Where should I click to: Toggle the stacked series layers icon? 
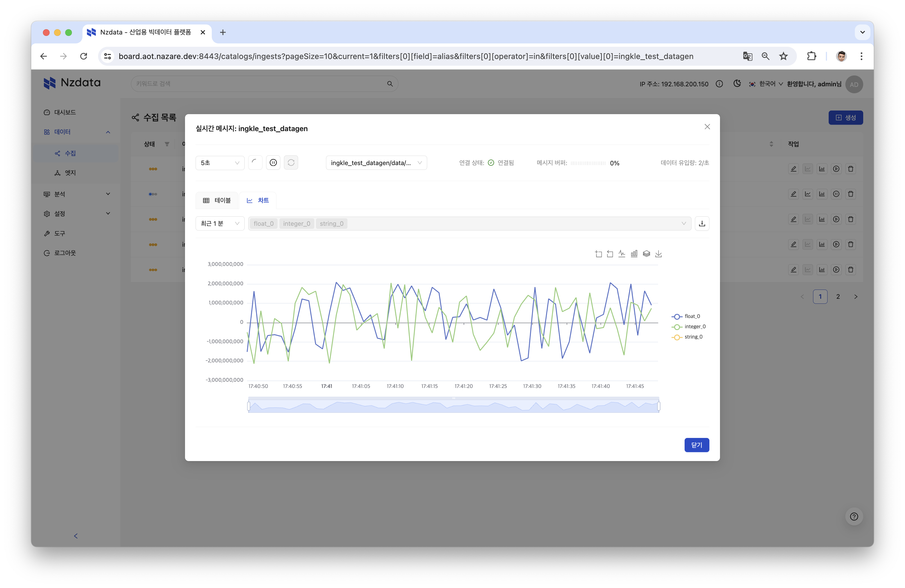pyautogui.click(x=646, y=254)
